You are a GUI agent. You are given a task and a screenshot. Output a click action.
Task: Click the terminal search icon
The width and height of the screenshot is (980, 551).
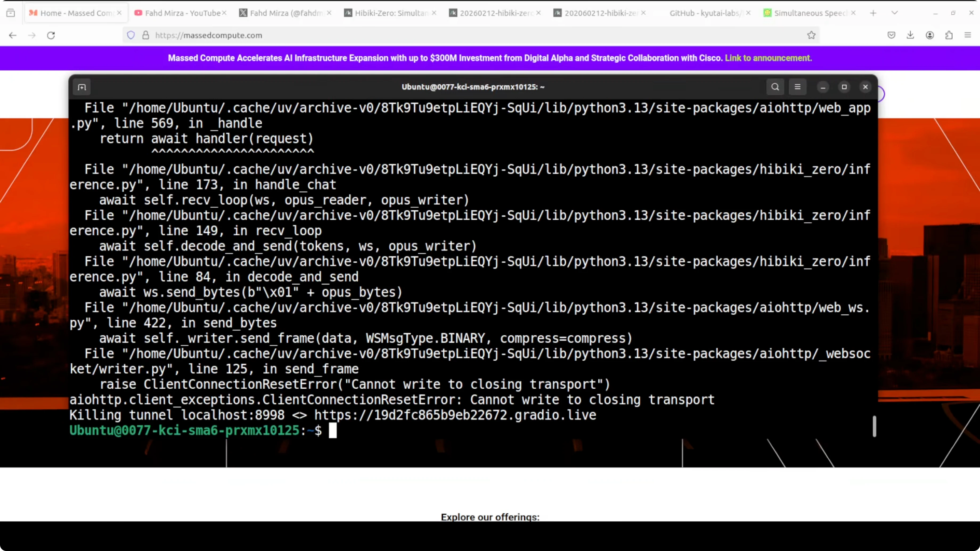775,87
